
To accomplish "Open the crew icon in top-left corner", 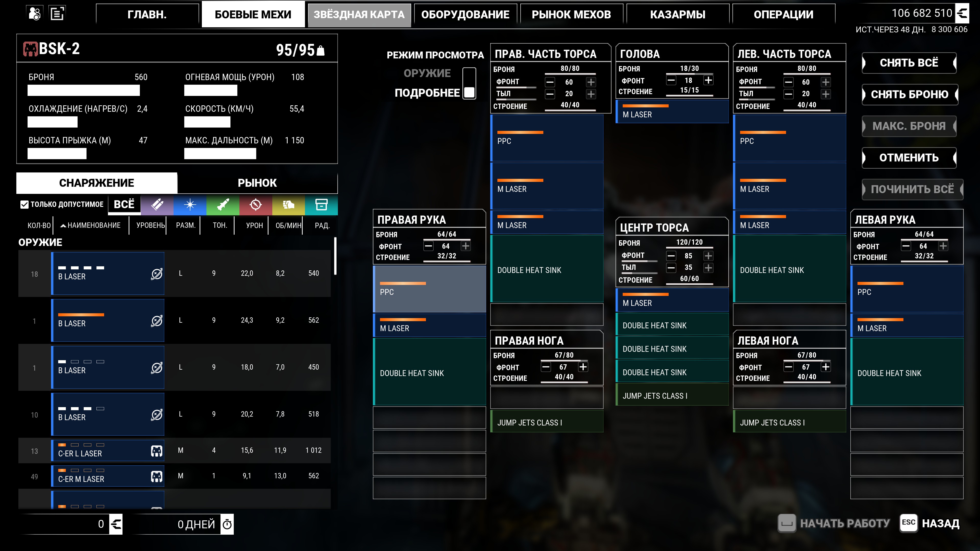I will pos(35,14).
